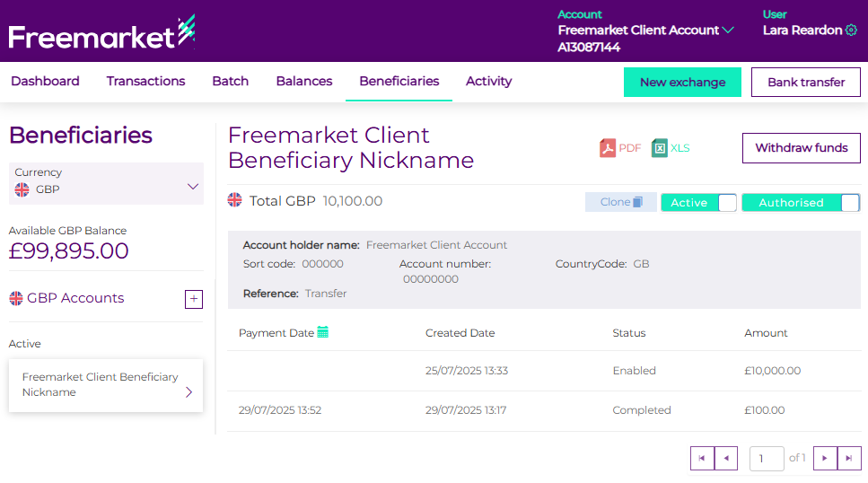This screenshot has width=868, height=483.
Task: Go to last page of results
Action: tap(849, 458)
